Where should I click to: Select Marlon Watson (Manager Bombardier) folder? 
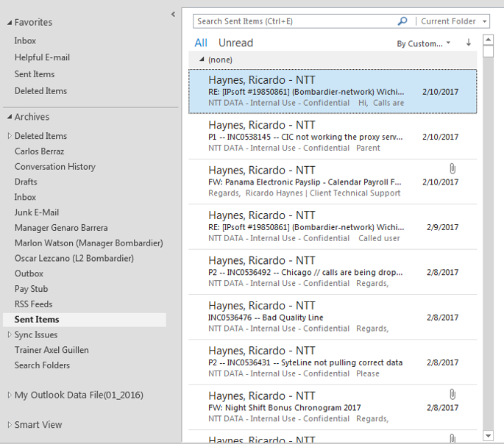(89, 243)
